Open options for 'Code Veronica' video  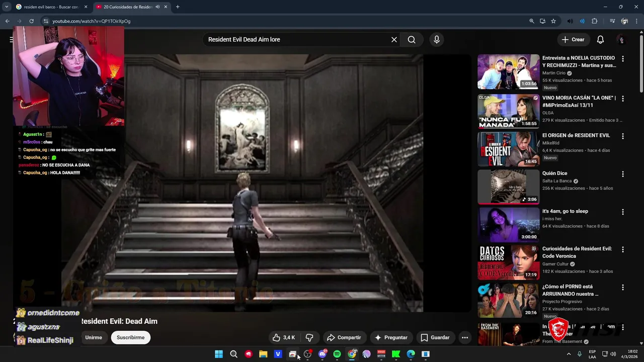click(623, 249)
